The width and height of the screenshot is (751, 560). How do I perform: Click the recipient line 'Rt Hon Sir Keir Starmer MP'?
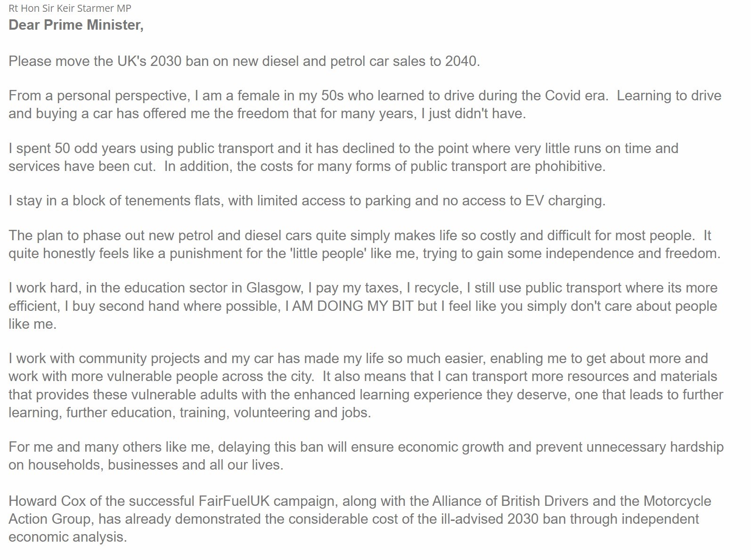[x=70, y=8]
